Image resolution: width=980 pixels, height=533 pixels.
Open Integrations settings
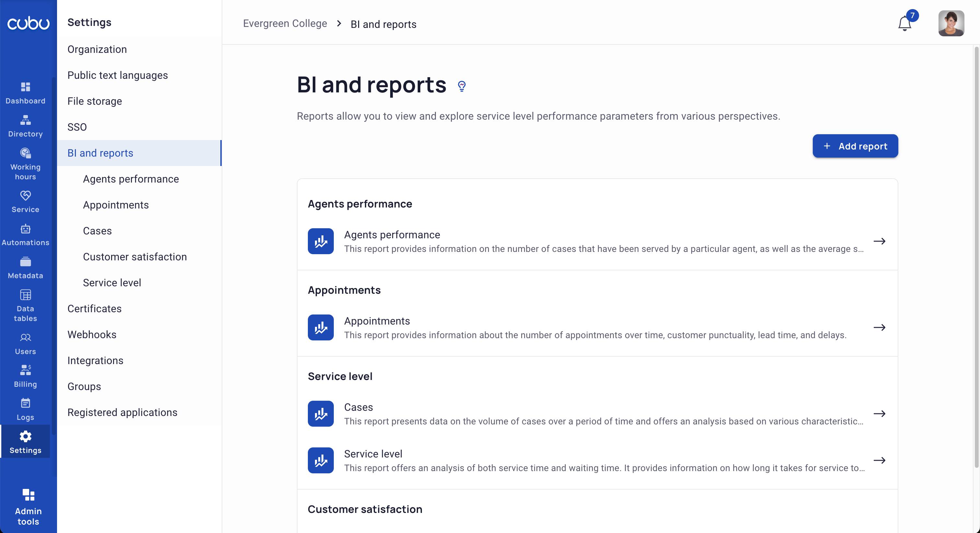pyautogui.click(x=139, y=361)
